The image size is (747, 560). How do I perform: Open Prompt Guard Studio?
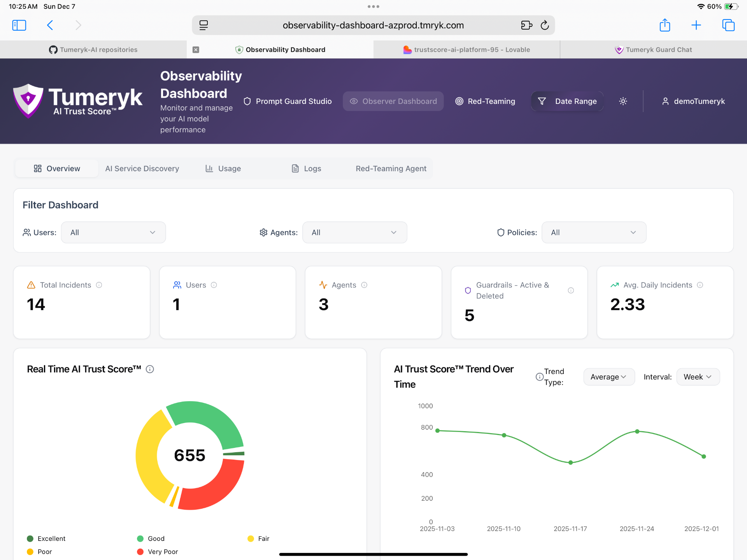(288, 101)
